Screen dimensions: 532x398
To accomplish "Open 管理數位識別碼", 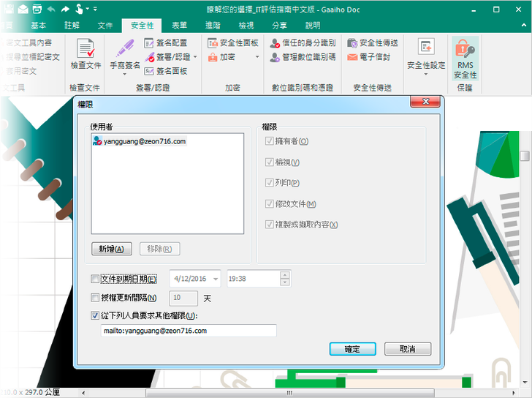I will 303,57.
